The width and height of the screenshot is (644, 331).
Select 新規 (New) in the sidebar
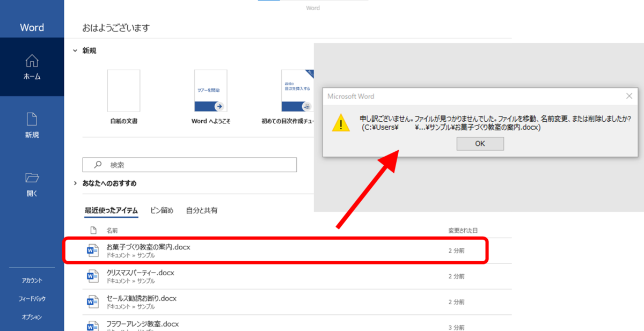[32, 126]
